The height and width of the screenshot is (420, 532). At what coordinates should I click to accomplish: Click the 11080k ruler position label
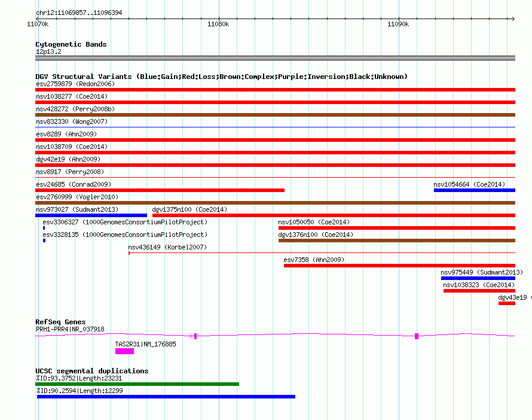tap(218, 25)
